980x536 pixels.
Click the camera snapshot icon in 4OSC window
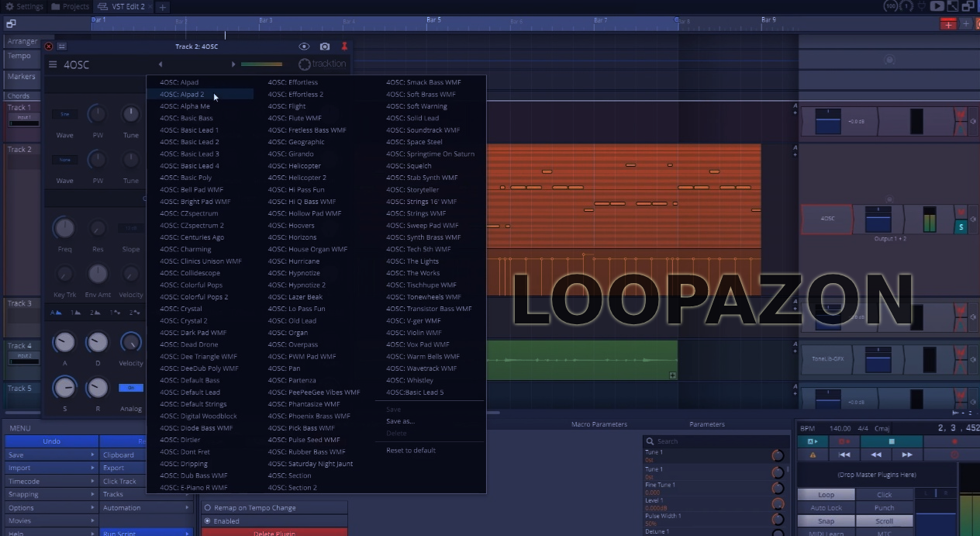(x=325, y=47)
